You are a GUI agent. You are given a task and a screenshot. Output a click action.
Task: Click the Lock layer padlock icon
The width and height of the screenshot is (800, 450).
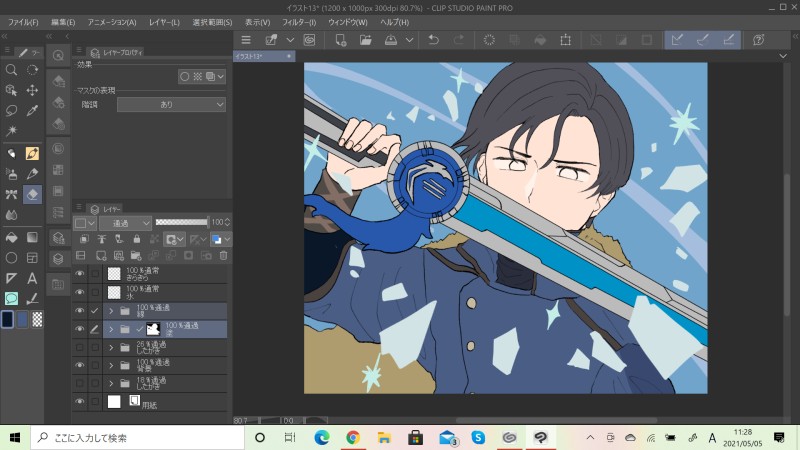click(x=137, y=239)
